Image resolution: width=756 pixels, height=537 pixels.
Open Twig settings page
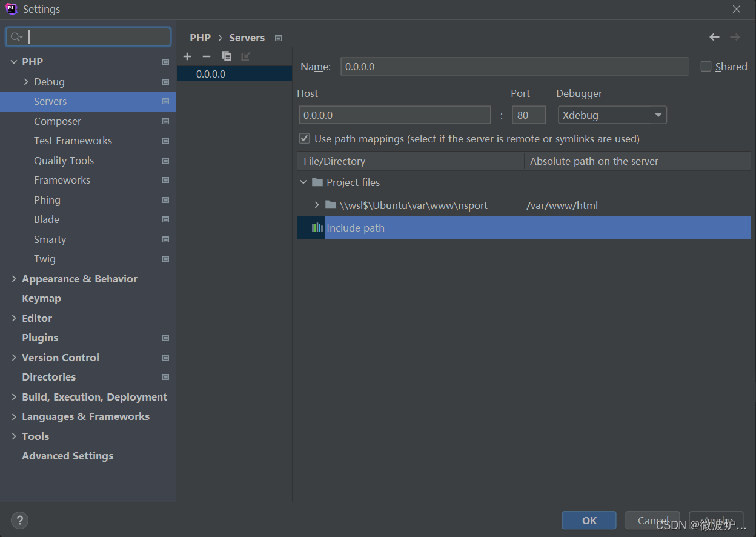point(45,259)
